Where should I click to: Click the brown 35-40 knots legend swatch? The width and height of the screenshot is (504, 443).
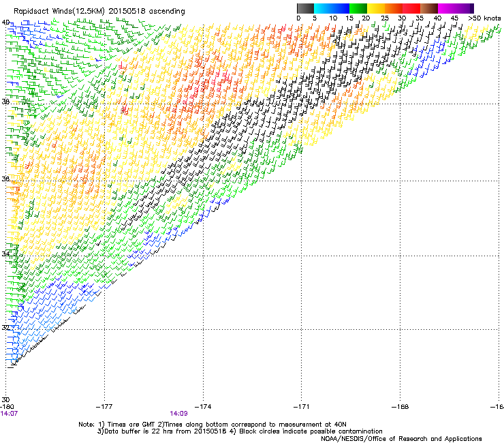click(429, 8)
